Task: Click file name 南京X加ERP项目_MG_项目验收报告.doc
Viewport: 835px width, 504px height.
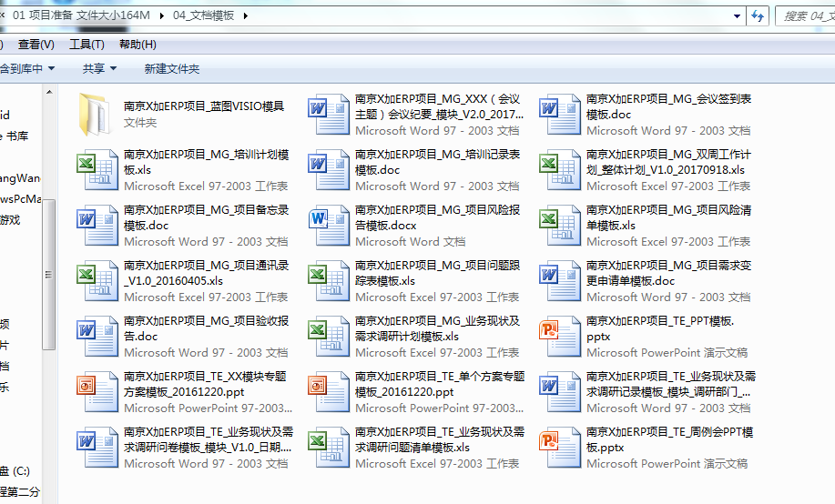Action: [x=206, y=328]
